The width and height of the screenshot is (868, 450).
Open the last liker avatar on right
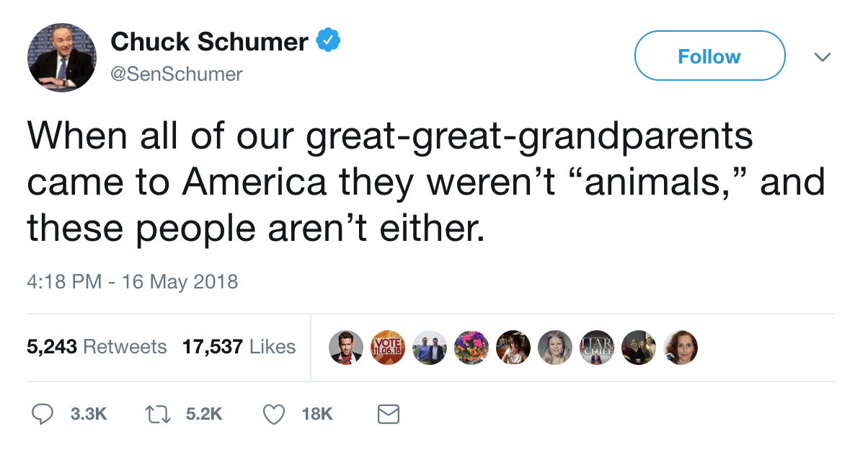(x=681, y=348)
